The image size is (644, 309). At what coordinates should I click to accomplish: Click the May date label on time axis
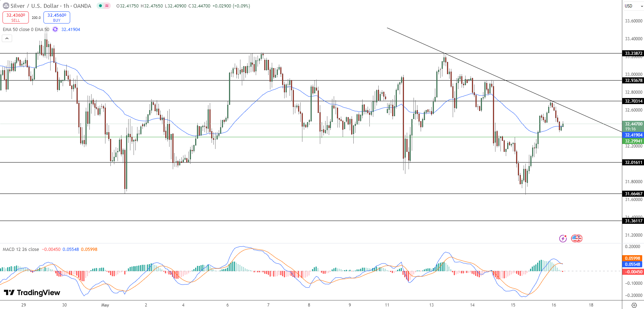[105, 305]
